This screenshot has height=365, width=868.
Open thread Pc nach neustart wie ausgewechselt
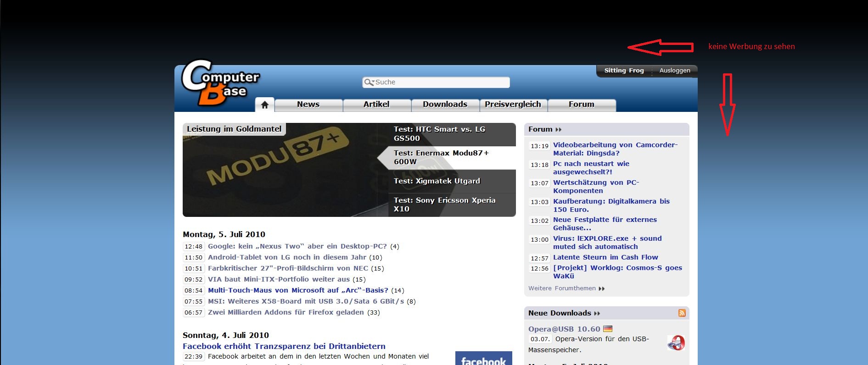click(x=591, y=168)
